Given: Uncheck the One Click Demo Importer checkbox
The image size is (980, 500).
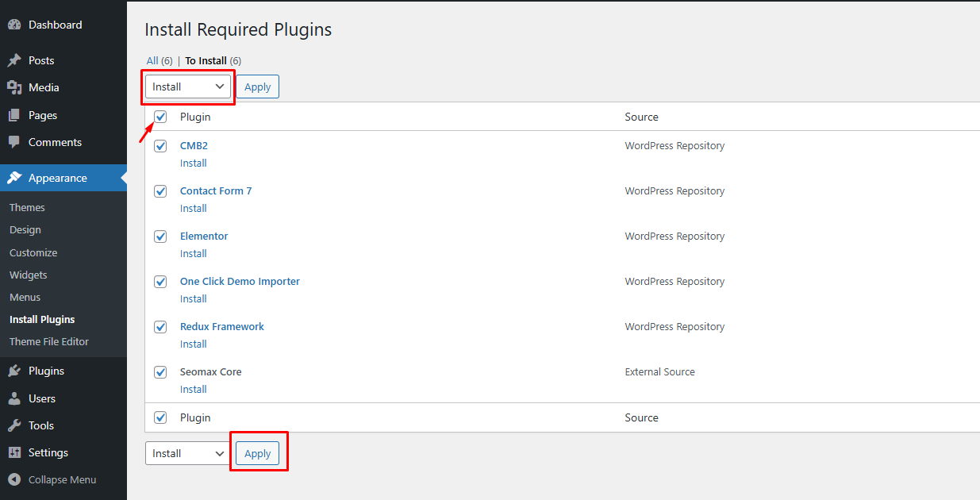Looking at the screenshot, I should point(160,282).
